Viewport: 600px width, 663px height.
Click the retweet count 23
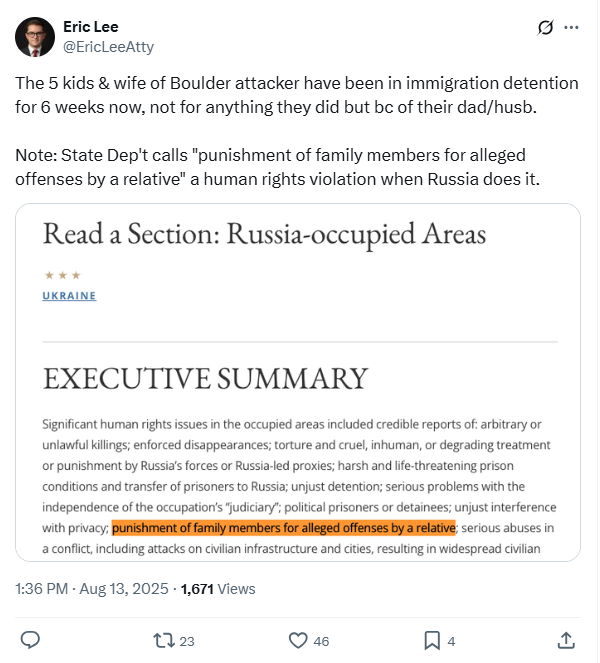pos(187,641)
